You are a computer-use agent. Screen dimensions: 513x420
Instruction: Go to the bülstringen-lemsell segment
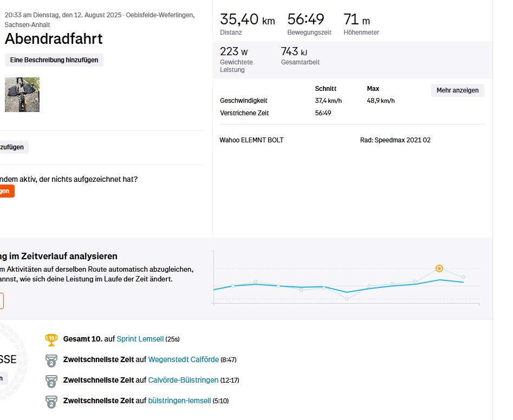tap(183, 401)
